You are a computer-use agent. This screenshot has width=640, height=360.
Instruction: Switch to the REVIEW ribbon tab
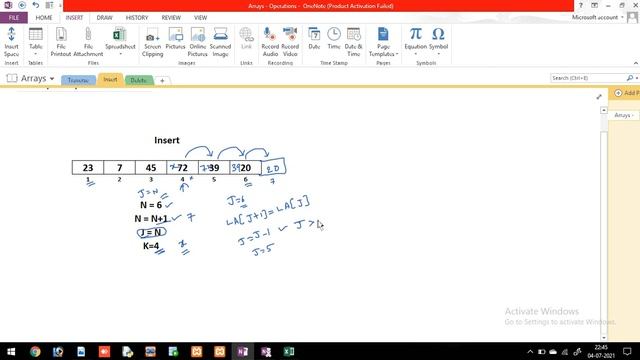pyautogui.click(x=171, y=18)
